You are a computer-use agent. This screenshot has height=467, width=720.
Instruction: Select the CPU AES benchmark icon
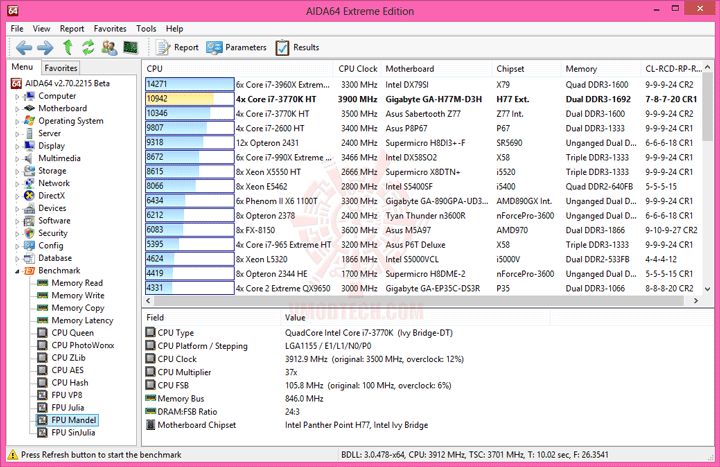pos(42,370)
